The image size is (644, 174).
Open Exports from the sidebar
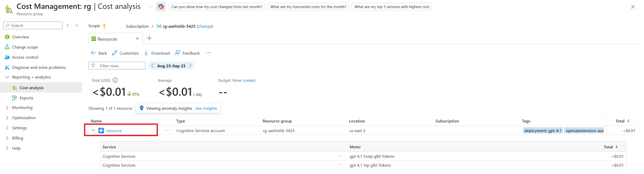click(x=26, y=98)
